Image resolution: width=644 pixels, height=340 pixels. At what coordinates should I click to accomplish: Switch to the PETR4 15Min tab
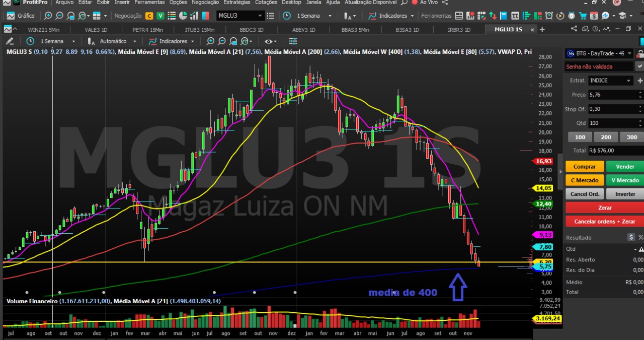(148, 30)
